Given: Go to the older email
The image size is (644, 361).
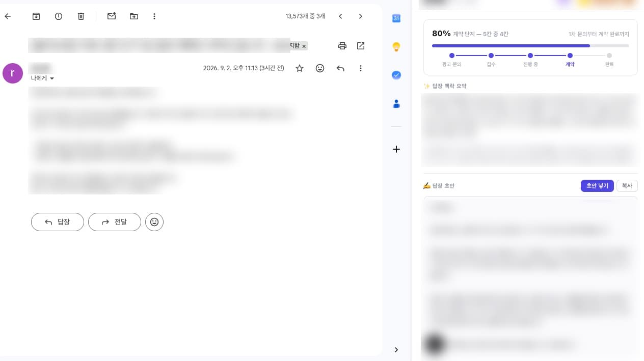Looking at the screenshot, I should [361, 16].
